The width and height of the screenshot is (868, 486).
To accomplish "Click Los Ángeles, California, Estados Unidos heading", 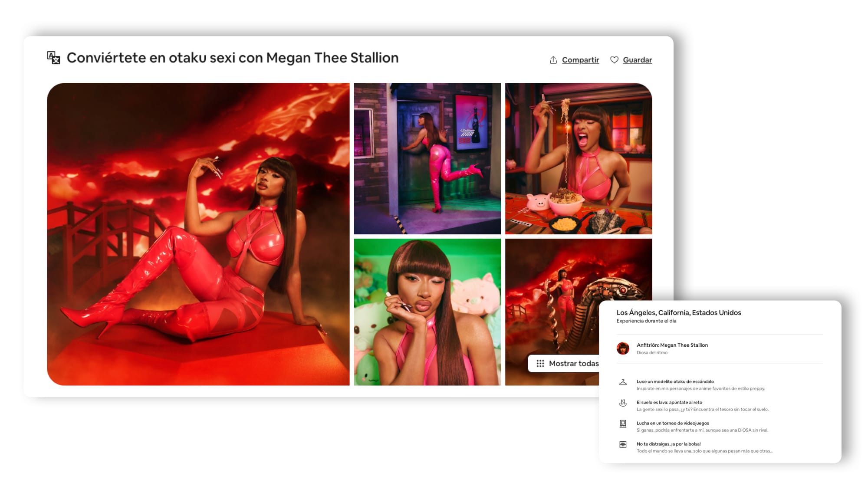I will point(679,312).
